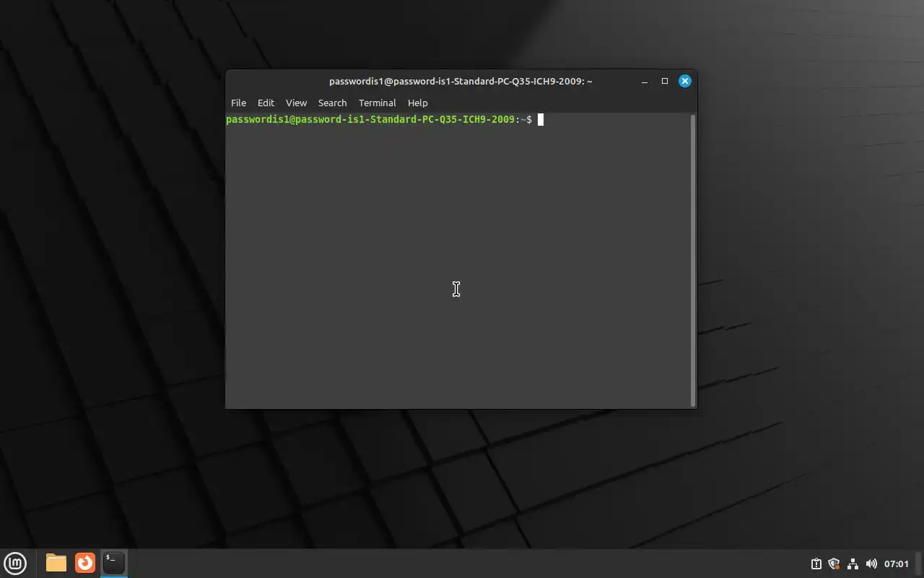Screen dimensions: 924x578
Task: Open the View menu
Action: [296, 103]
